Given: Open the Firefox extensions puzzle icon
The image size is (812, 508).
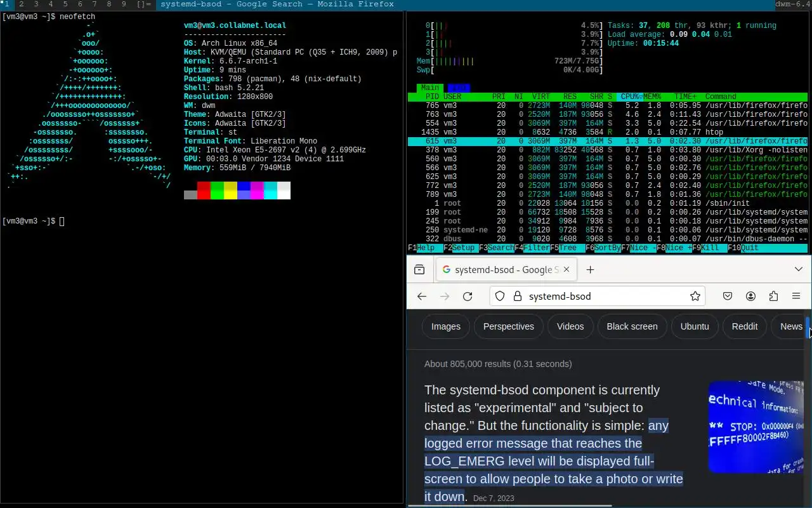Looking at the screenshot, I should [x=773, y=297].
